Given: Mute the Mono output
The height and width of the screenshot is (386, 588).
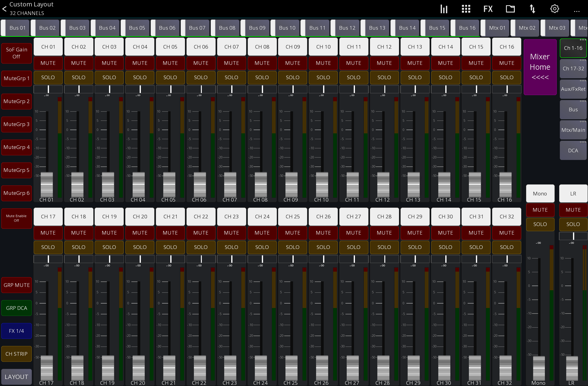Looking at the screenshot, I should tap(540, 210).
